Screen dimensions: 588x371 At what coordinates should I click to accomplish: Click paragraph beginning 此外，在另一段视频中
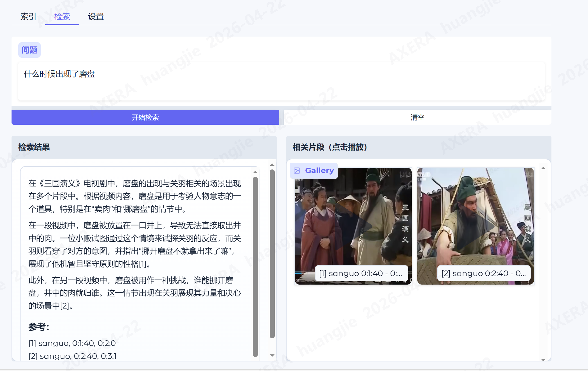pos(135,293)
